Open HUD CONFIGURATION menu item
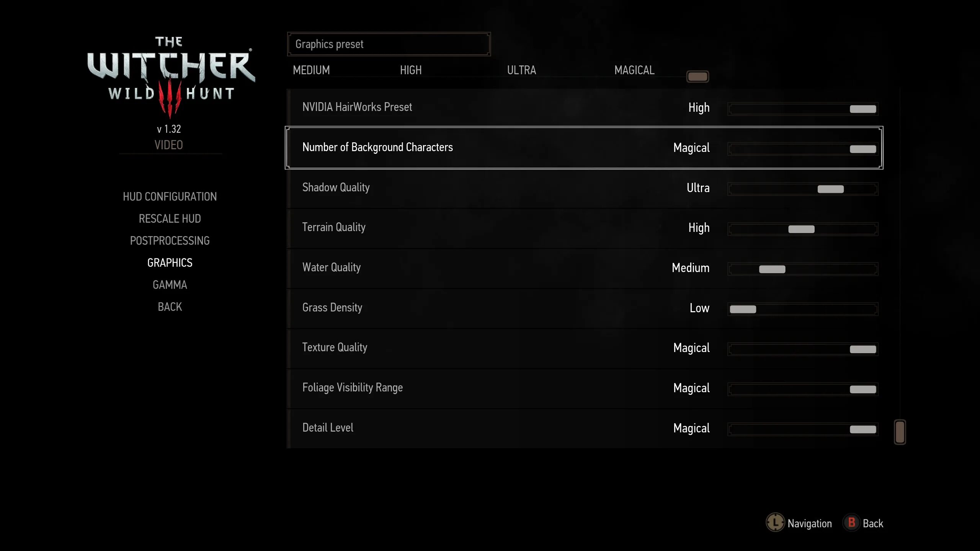The height and width of the screenshot is (551, 980). pos(170,196)
